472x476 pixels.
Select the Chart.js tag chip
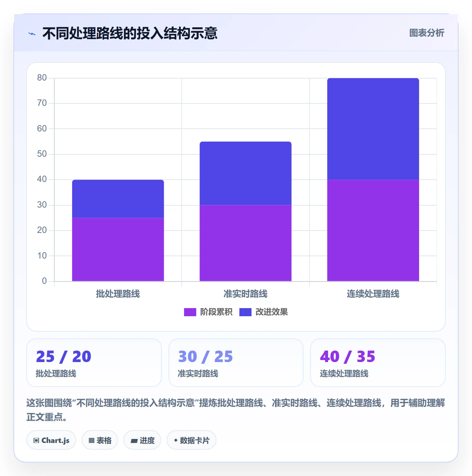51,440
